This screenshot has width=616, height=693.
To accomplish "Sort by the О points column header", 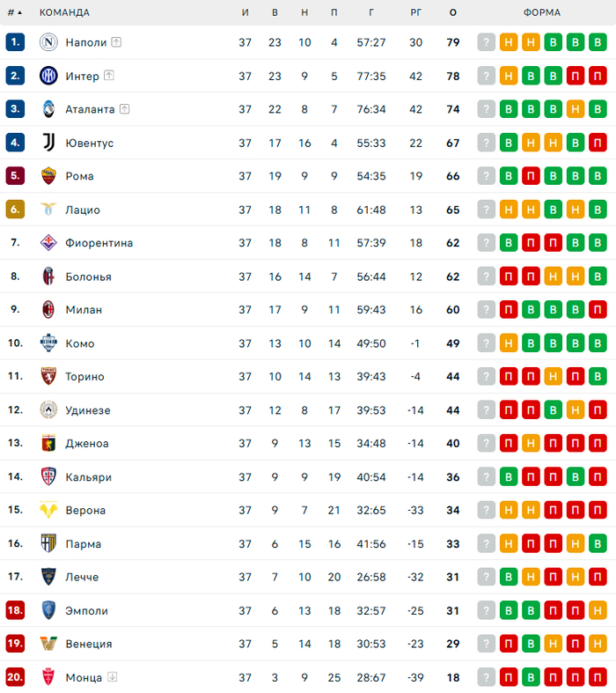I will click(x=452, y=12).
